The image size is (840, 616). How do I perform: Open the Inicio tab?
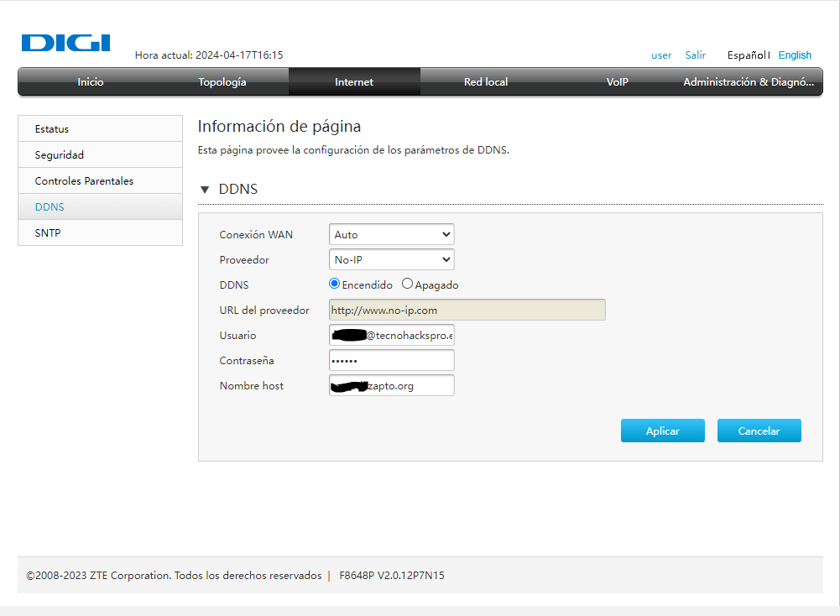(x=91, y=82)
